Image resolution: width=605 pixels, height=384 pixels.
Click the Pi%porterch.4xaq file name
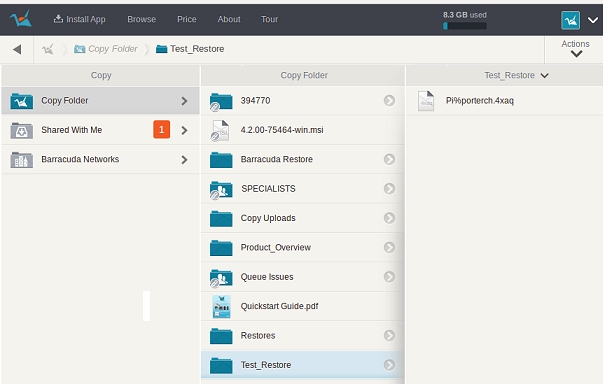[480, 101]
